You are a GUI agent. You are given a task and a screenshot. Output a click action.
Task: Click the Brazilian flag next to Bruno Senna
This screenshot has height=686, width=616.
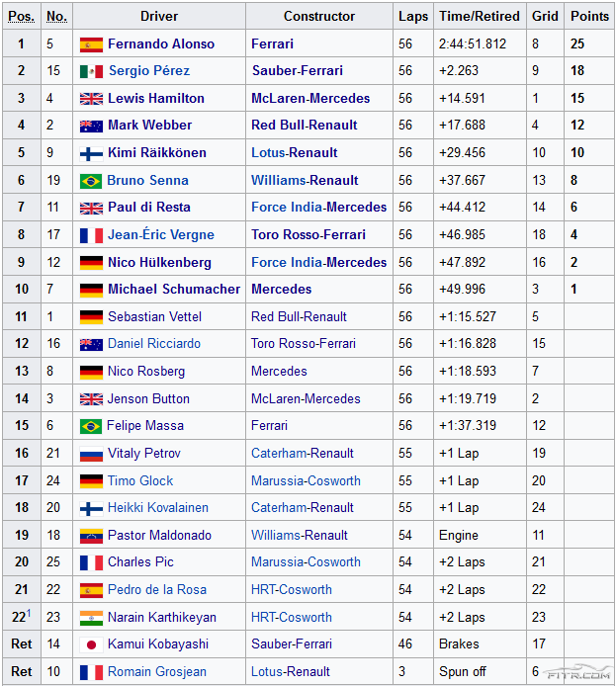click(91, 181)
